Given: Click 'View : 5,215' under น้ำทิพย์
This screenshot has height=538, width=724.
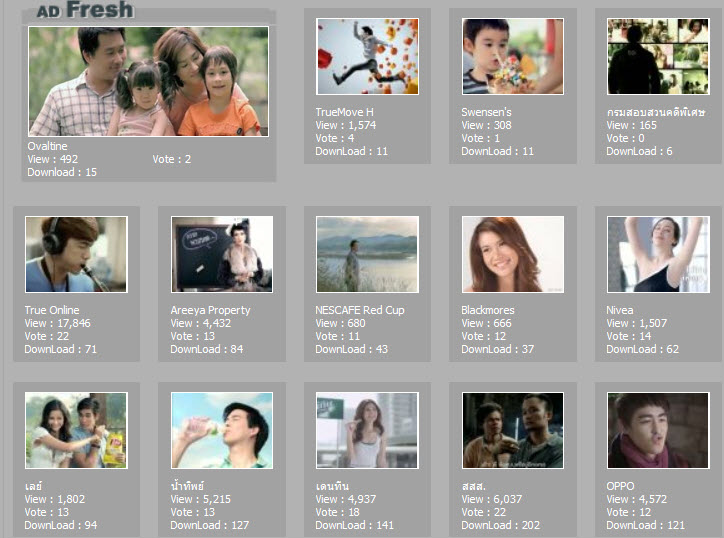Looking at the screenshot, I should tap(200, 499).
